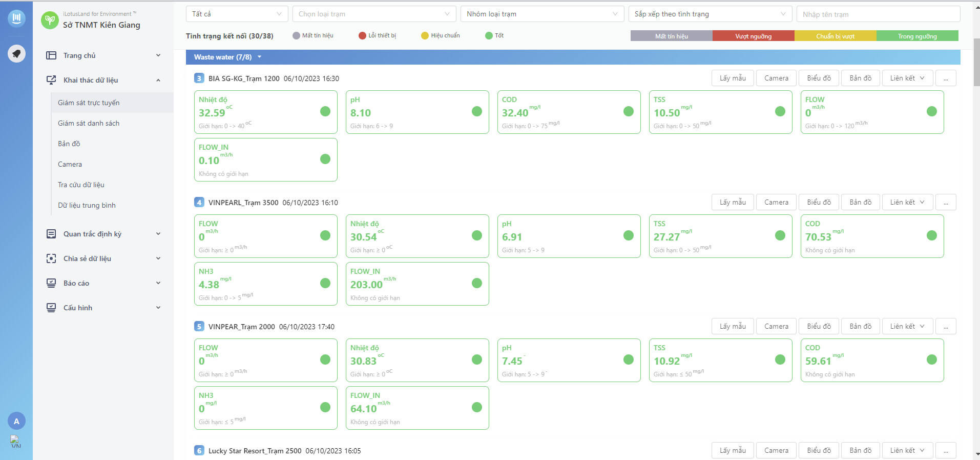Select Giám sát trực tuyến menu item

click(x=112, y=103)
